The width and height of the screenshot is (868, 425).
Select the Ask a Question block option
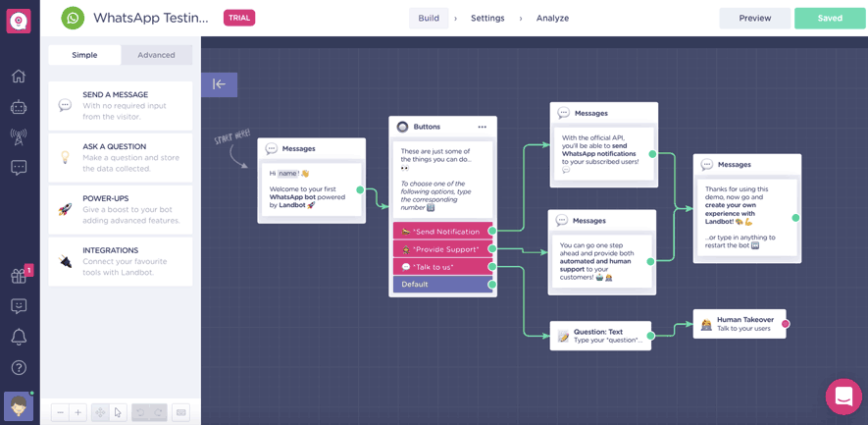120,157
